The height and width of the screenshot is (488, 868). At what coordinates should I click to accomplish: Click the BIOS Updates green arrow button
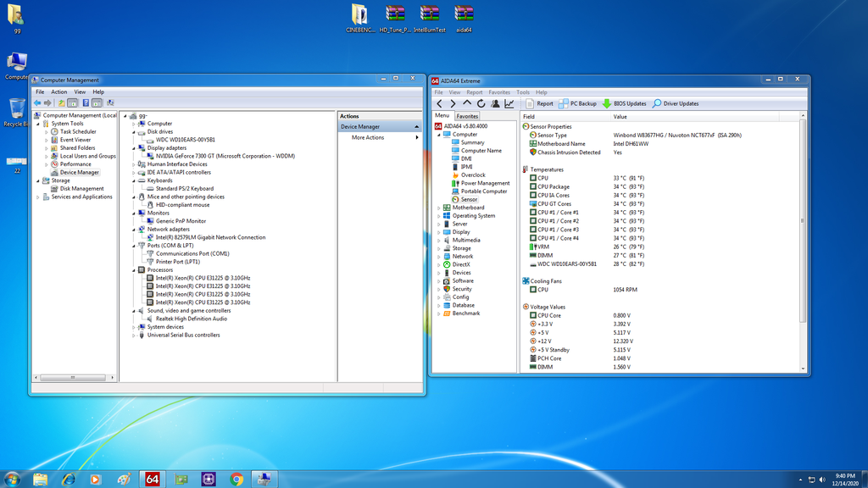(x=607, y=103)
